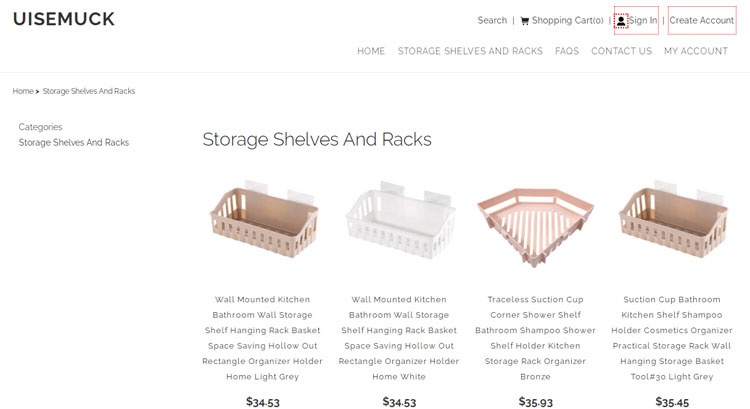
Task: Open white hanging basket product image
Action: [x=399, y=221]
